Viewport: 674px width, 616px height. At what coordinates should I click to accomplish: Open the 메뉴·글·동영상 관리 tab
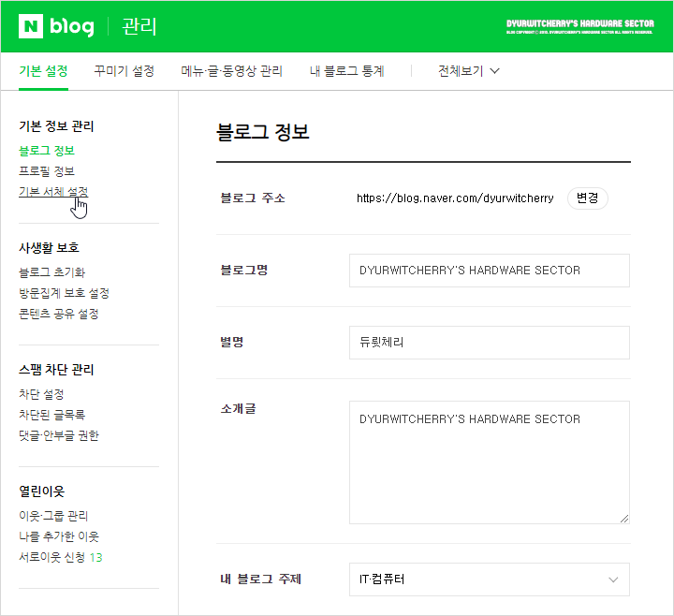coord(232,71)
